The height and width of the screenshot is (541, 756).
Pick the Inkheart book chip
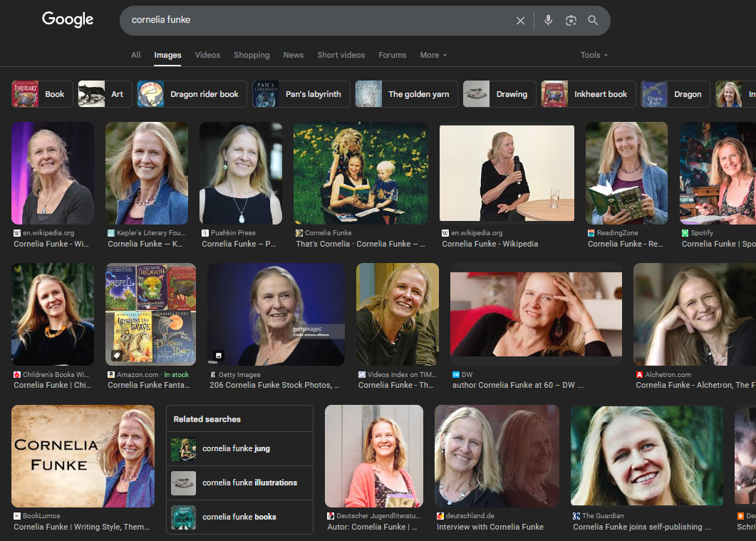(589, 94)
